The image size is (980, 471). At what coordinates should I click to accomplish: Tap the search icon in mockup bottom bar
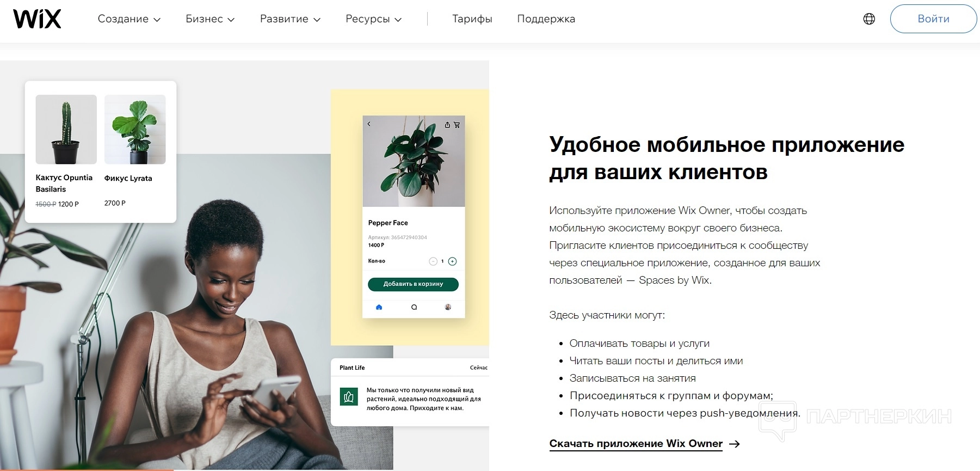[x=414, y=307]
